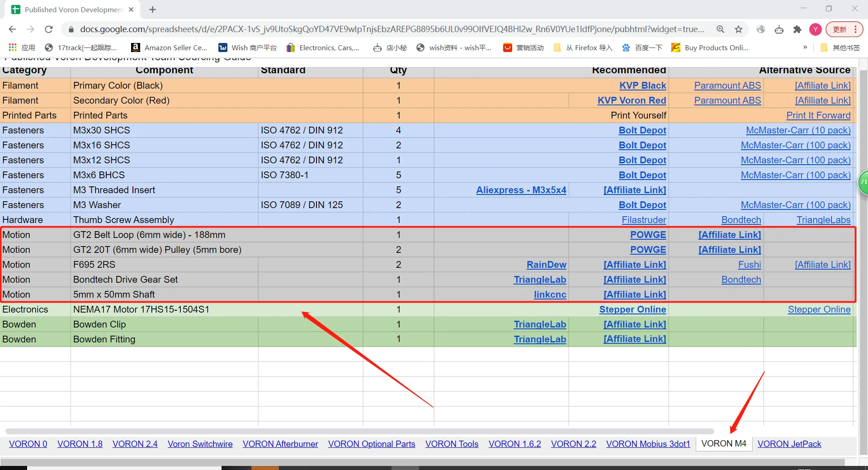
Task: Open a new tab with plus icon
Action: (x=152, y=9)
